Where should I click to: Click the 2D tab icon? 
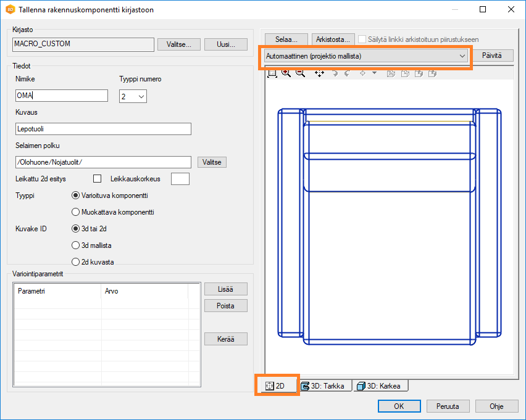point(269,386)
